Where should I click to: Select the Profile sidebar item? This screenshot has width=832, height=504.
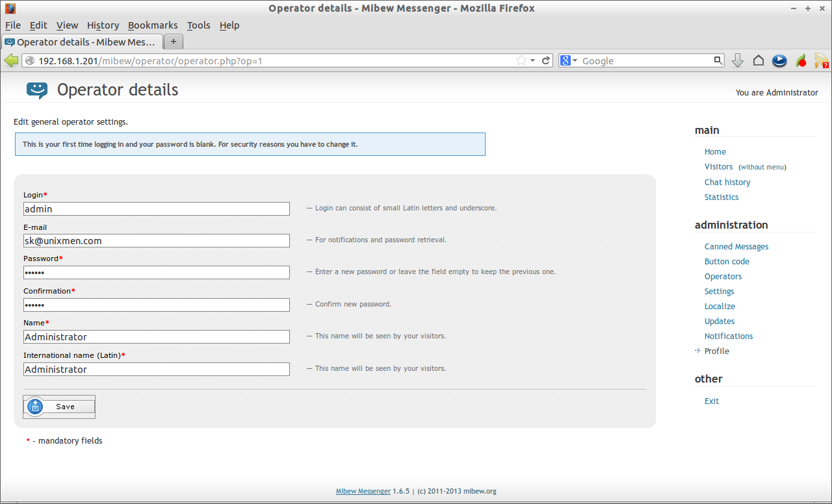tap(716, 351)
